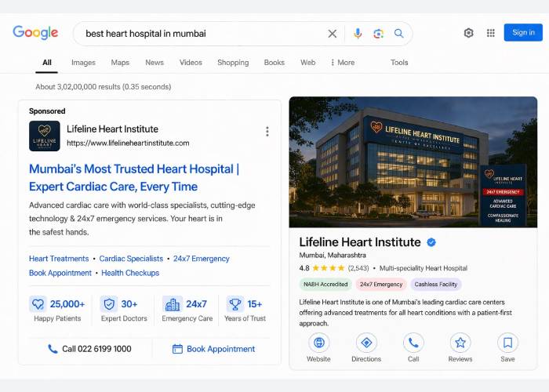
Task: Switch to the Maps tab
Action: pos(120,63)
